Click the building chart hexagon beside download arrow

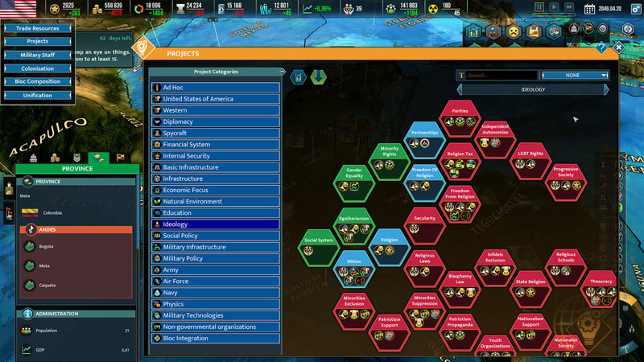point(298,76)
